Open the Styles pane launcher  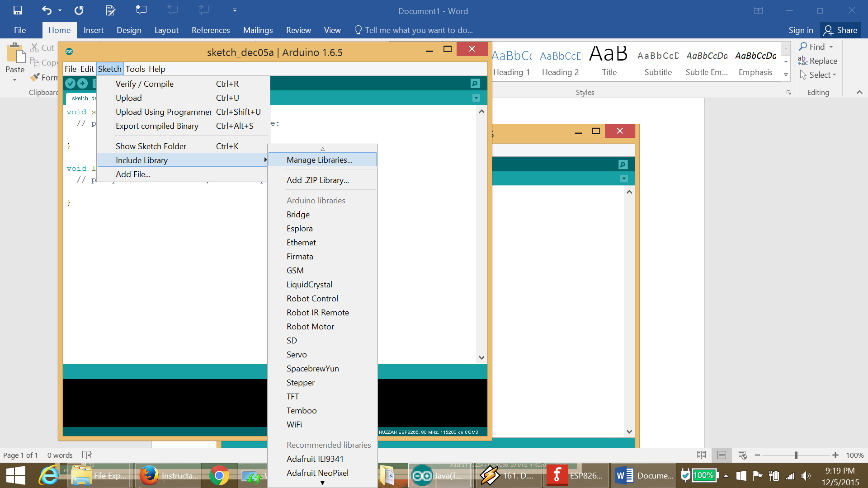pos(788,92)
